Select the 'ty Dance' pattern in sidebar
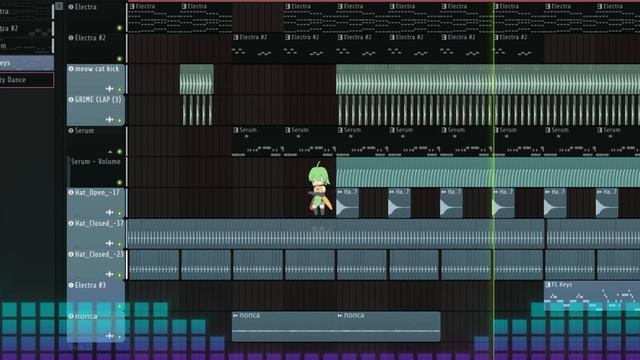Screen dimensions: 640x360 [27, 80]
